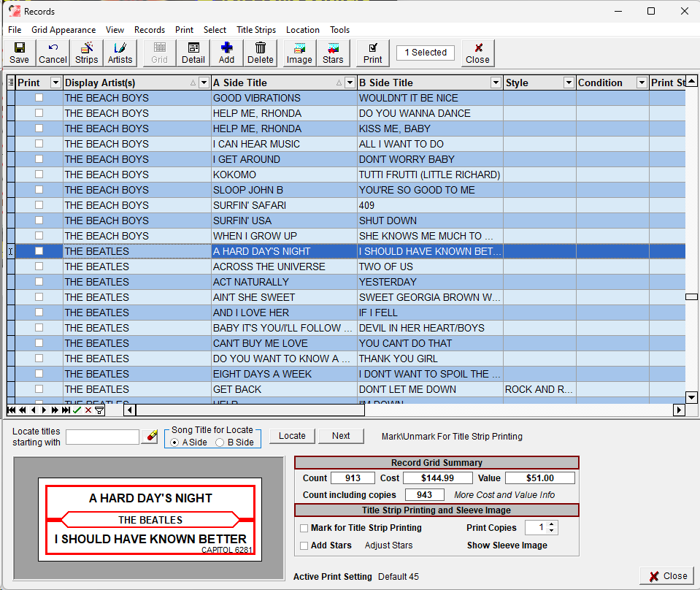Screen dimensions: 700x590
Task: Check the Add Stars checkbox
Action: [304, 545]
